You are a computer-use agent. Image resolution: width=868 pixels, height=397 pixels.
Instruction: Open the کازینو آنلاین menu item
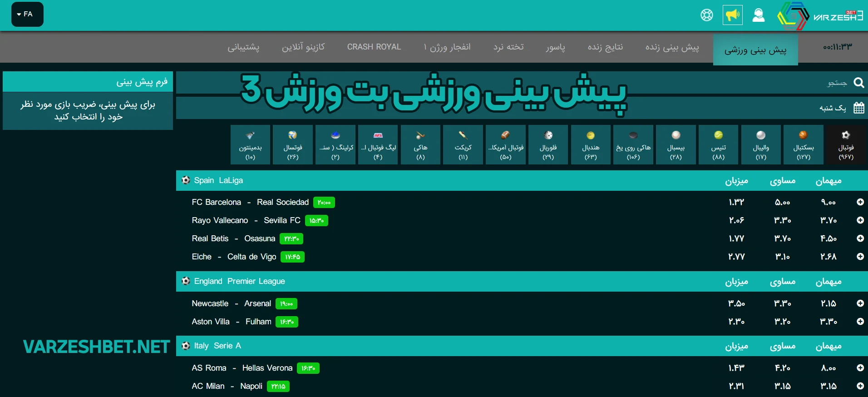303,47
